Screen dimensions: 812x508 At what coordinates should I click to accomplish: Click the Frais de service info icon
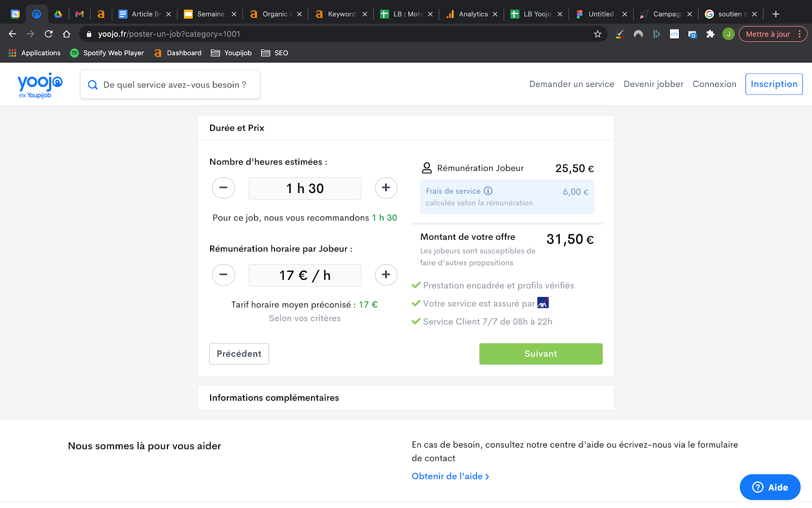488,191
